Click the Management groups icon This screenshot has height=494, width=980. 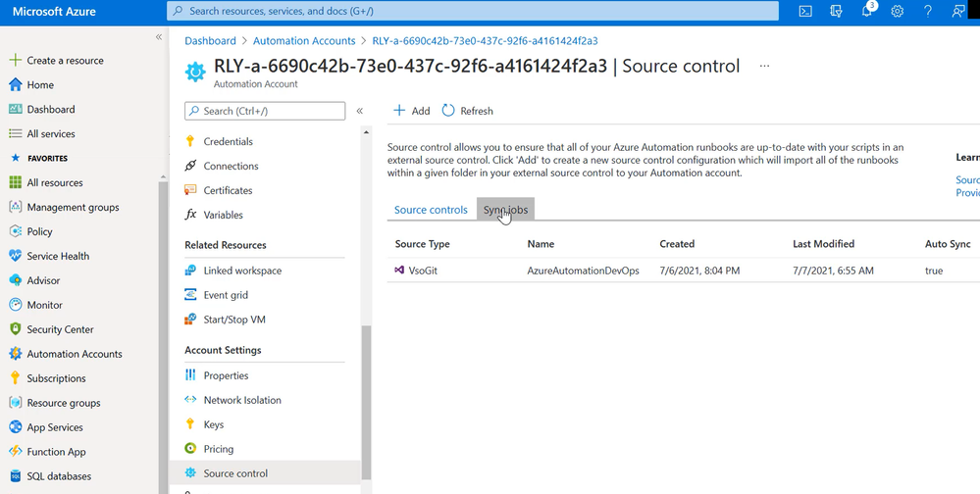15,207
